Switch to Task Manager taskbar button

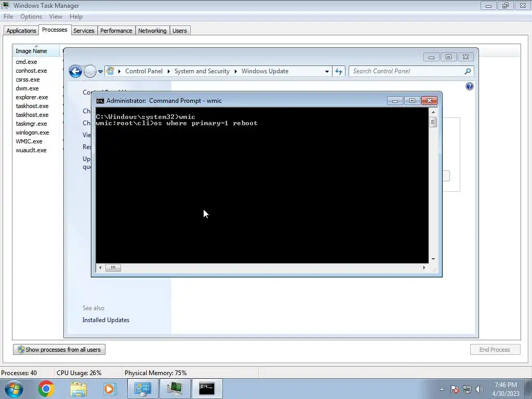[175, 389]
